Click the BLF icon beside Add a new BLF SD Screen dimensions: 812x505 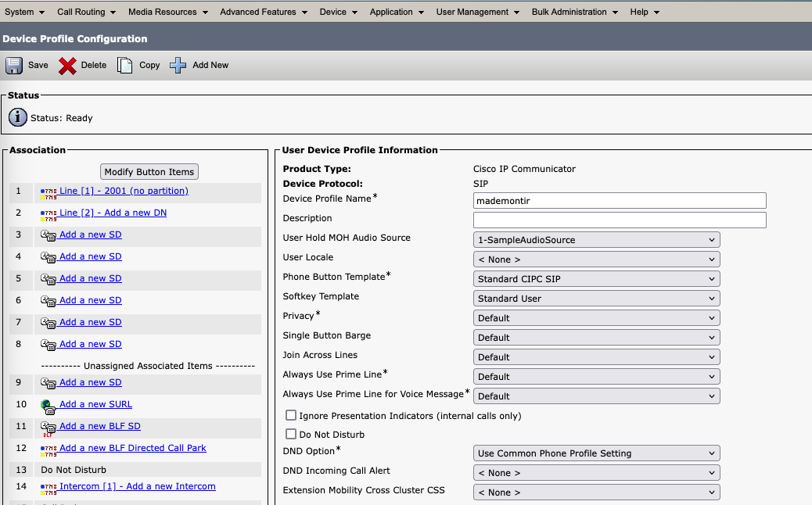coord(49,427)
